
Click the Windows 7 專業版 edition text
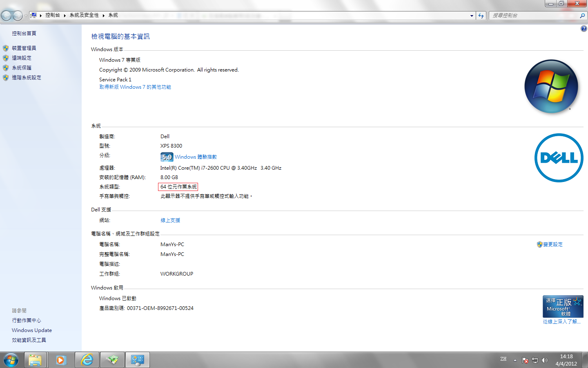[x=120, y=60]
